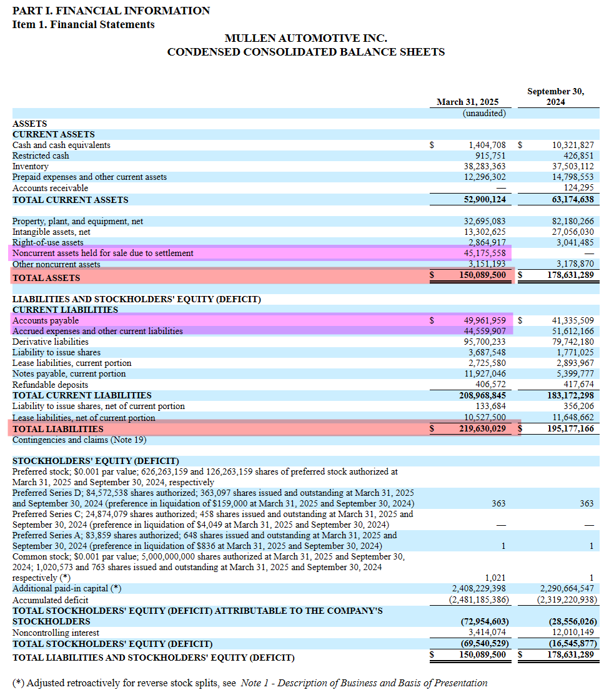This screenshot has height=700, width=614.
Task: Click derivative liabilities value 95,700,233
Action: [485, 342]
